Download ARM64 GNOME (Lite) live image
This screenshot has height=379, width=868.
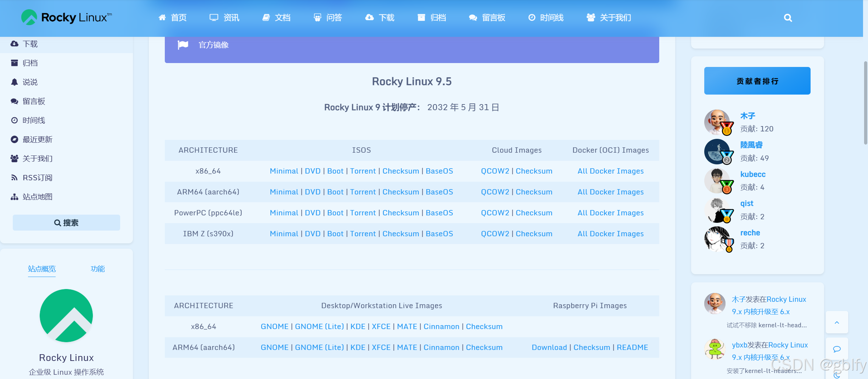click(x=320, y=347)
